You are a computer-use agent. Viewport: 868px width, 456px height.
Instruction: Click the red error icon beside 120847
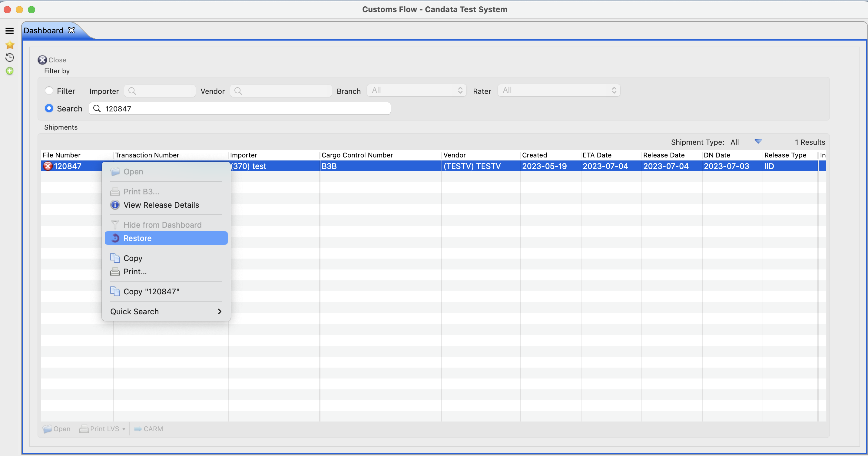[48, 166]
